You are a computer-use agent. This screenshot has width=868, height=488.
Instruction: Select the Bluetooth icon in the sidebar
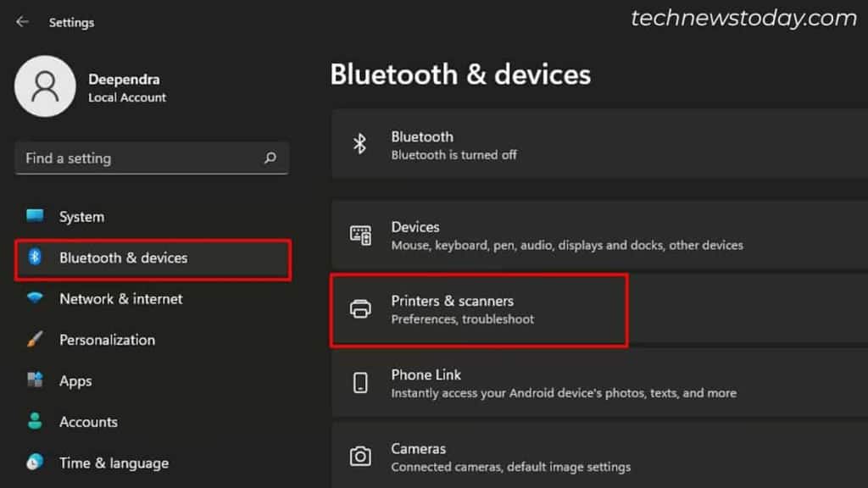tap(36, 258)
